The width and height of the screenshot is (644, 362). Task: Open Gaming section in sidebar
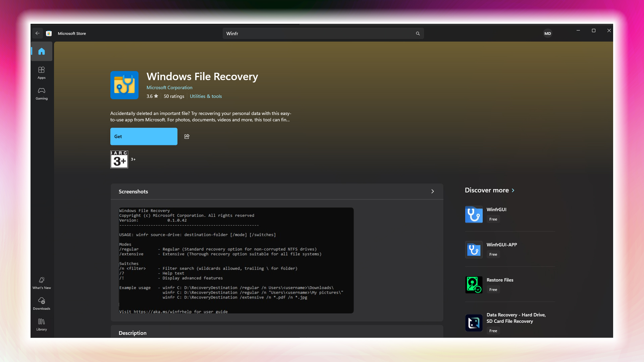click(x=42, y=94)
